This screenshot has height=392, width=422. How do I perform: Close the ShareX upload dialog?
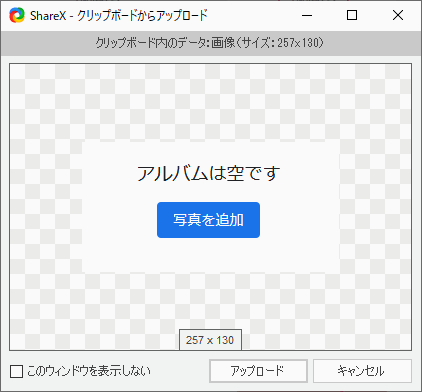tap(398, 15)
